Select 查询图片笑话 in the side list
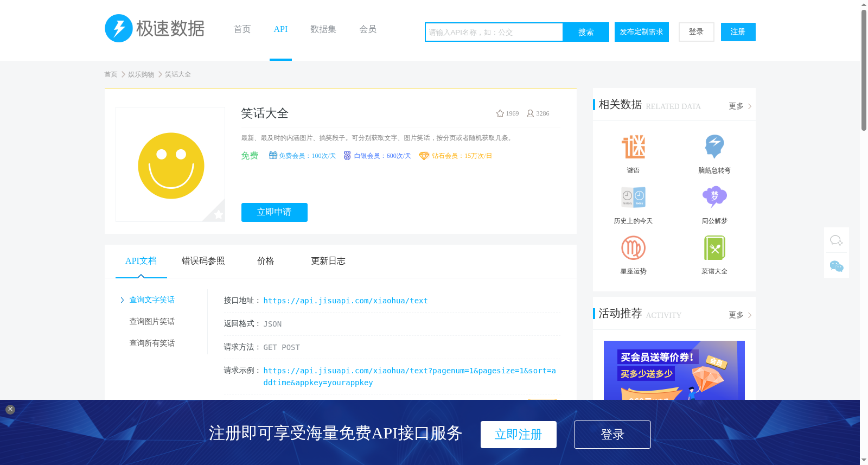Viewport: 868px width, 465px height. pyautogui.click(x=152, y=321)
